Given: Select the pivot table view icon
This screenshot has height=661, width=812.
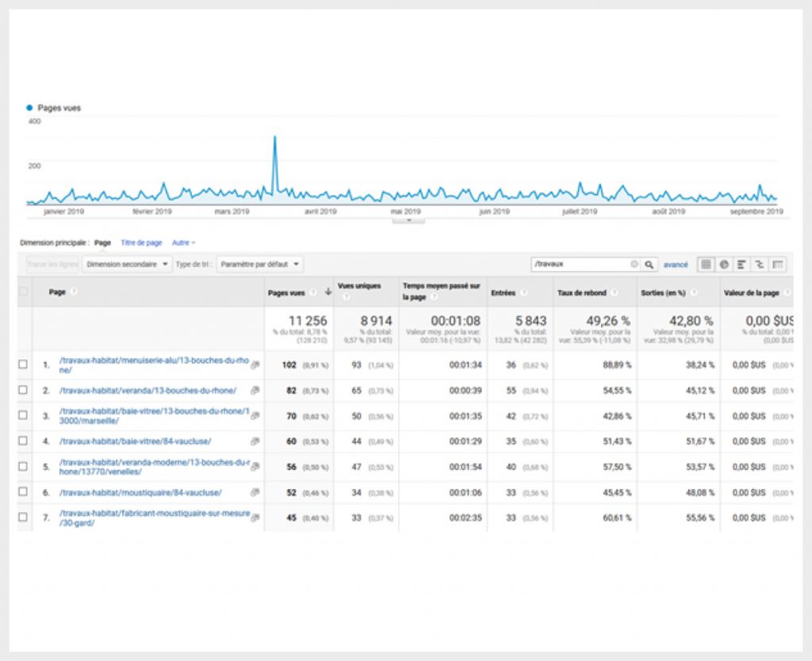Looking at the screenshot, I should (778, 265).
